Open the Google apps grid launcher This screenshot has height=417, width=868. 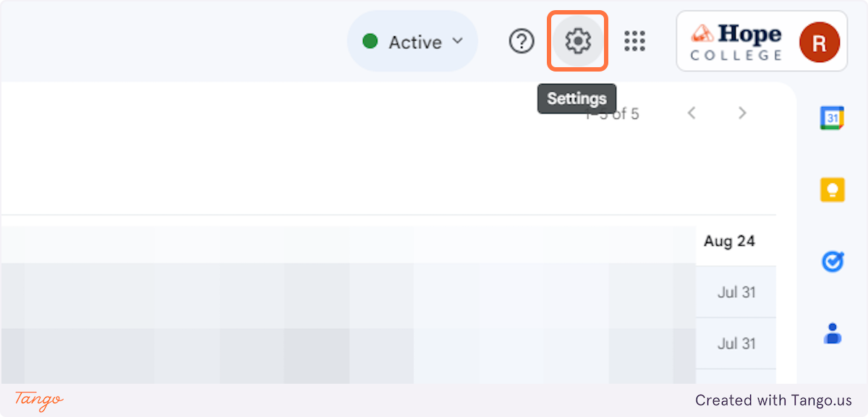(634, 41)
